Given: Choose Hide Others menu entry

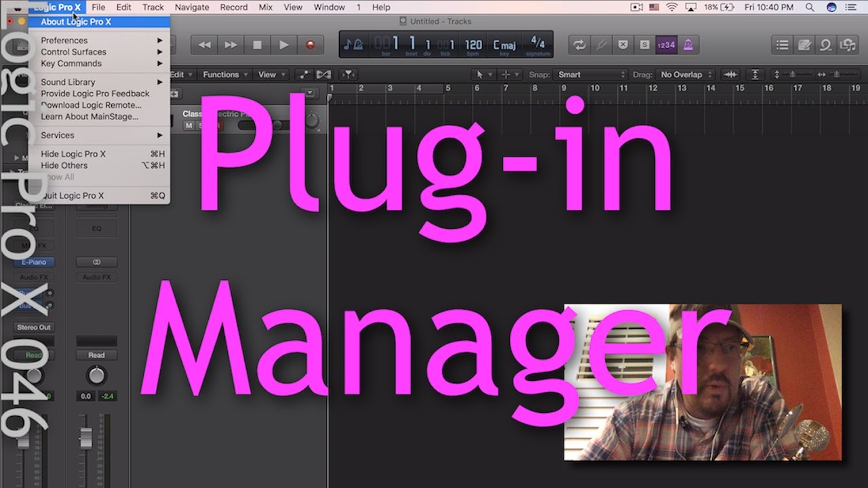Looking at the screenshot, I should point(99,165).
